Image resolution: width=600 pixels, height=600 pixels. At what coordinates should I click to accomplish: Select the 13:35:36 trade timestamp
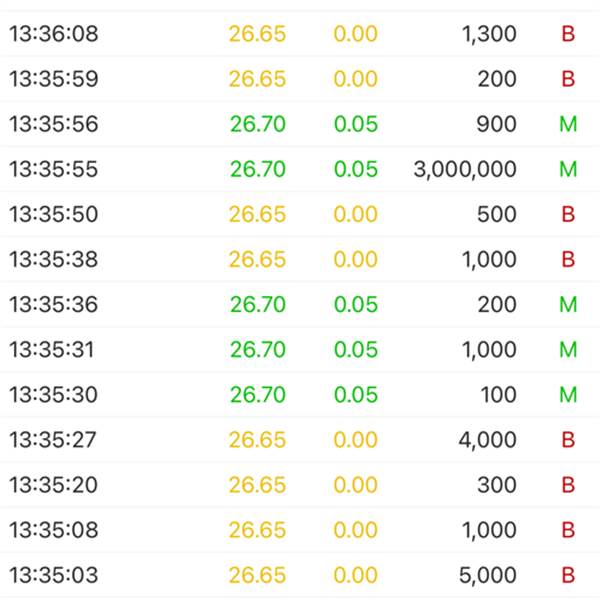[x=54, y=304]
